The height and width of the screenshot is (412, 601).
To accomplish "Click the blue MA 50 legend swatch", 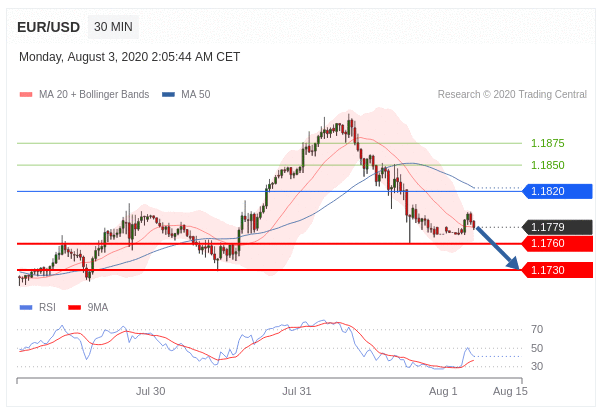I will point(168,94).
